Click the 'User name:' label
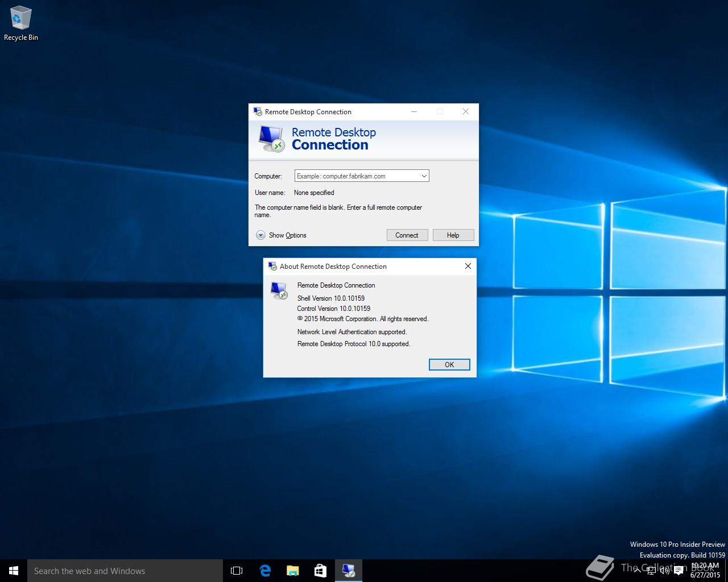This screenshot has height=582, width=728. (x=270, y=193)
